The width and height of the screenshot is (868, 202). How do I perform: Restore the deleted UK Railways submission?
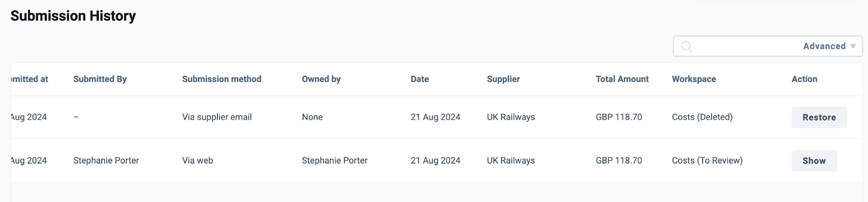pyautogui.click(x=819, y=118)
